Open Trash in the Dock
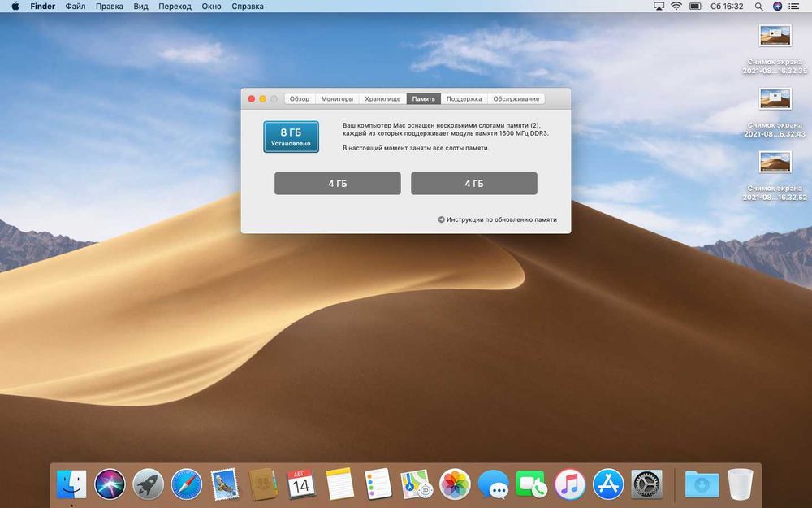Viewport: 812px width, 508px height. pos(740,484)
